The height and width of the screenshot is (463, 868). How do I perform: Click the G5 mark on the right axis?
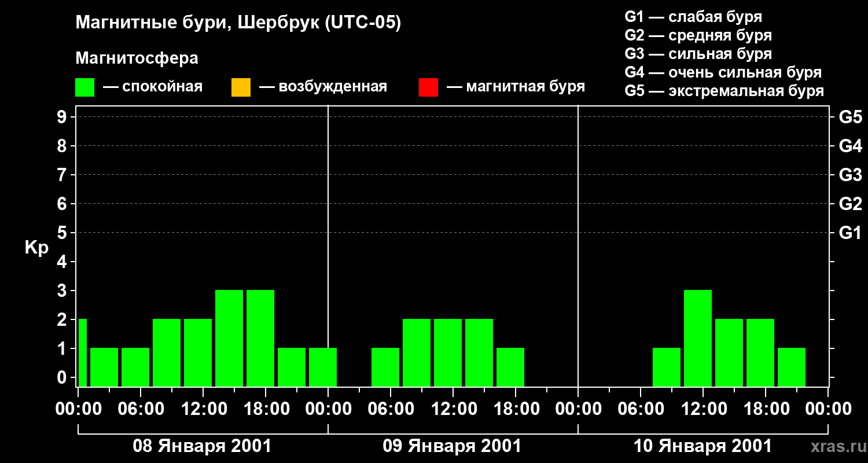(x=850, y=117)
